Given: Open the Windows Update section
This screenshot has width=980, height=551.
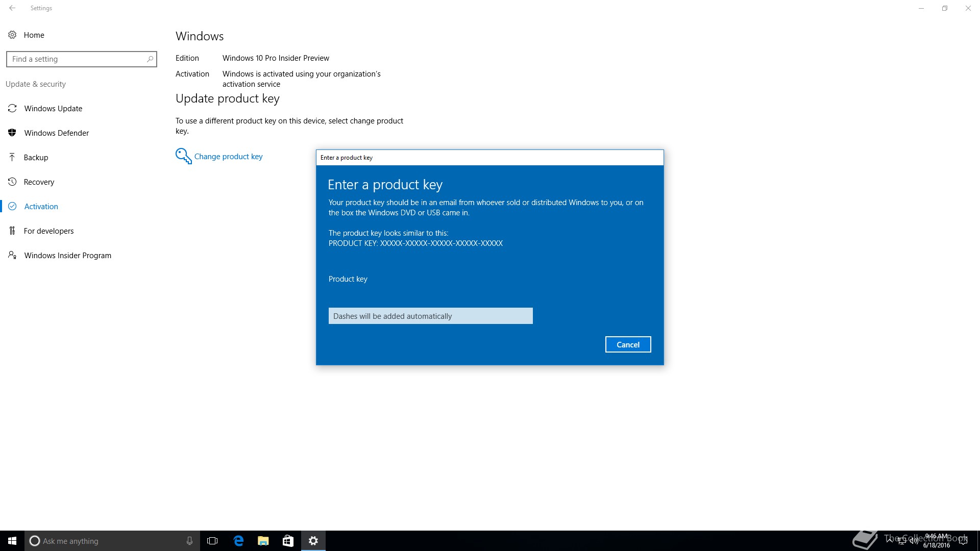Looking at the screenshot, I should point(53,108).
